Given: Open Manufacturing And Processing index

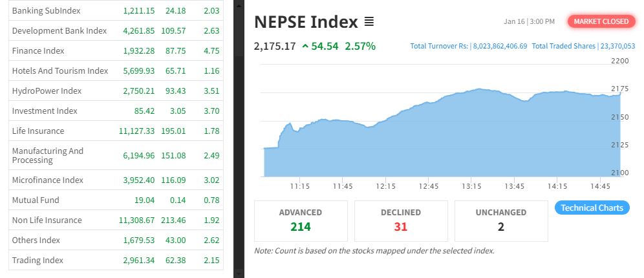Looking at the screenshot, I should 47,155.
